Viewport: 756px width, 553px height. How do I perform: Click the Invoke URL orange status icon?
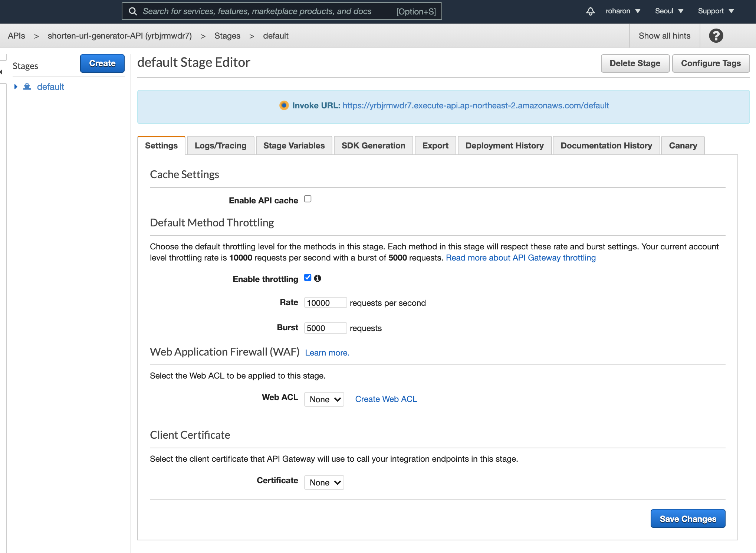284,105
